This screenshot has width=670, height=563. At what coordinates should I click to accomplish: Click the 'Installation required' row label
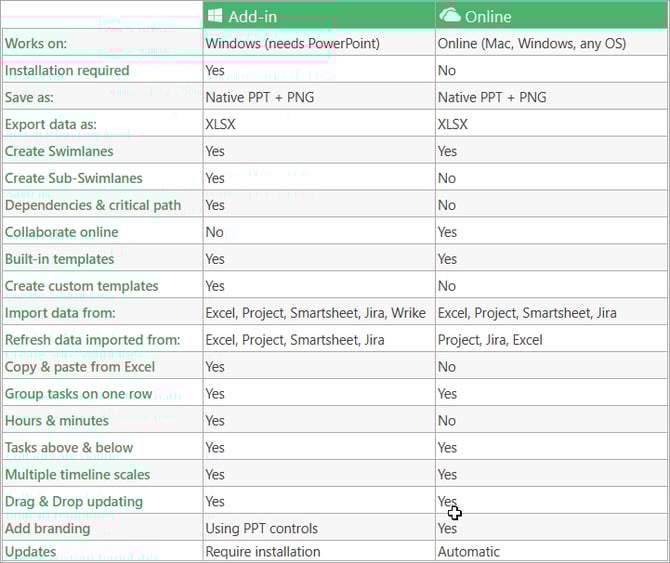67,70
